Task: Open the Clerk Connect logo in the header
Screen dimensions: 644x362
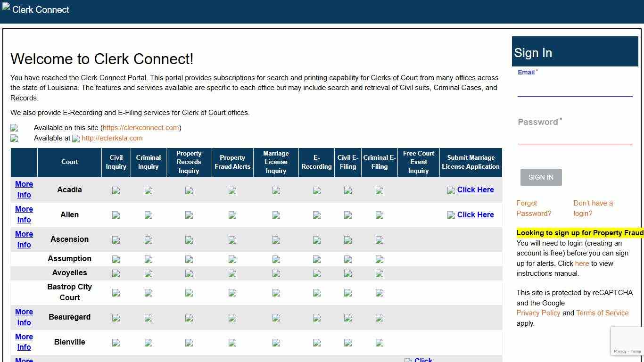Action: point(35,9)
